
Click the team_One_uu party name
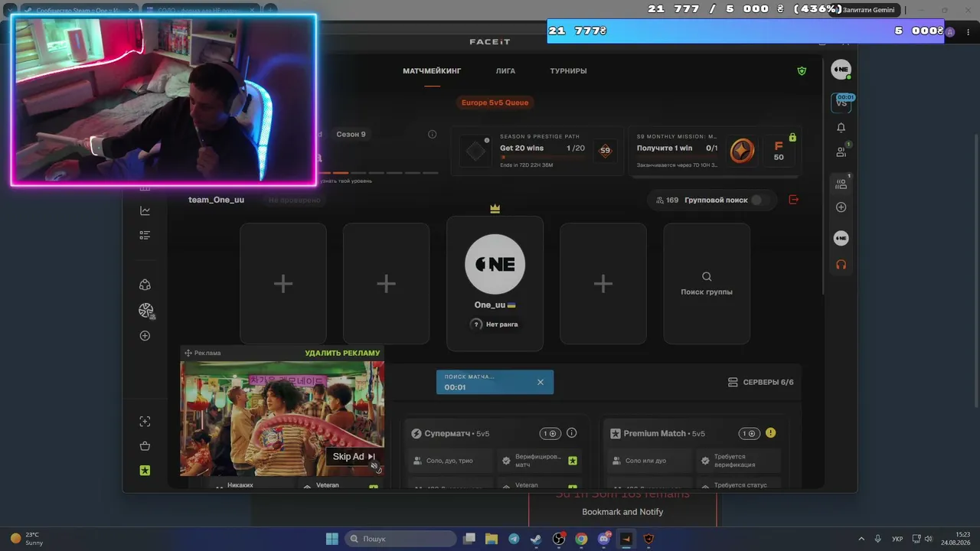click(x=217, y=200)
